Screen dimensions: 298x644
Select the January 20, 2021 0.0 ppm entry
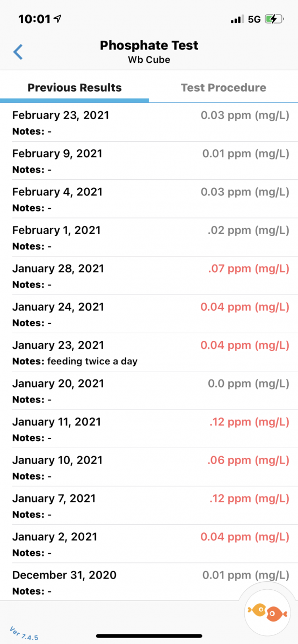click(x=149, y=391)
